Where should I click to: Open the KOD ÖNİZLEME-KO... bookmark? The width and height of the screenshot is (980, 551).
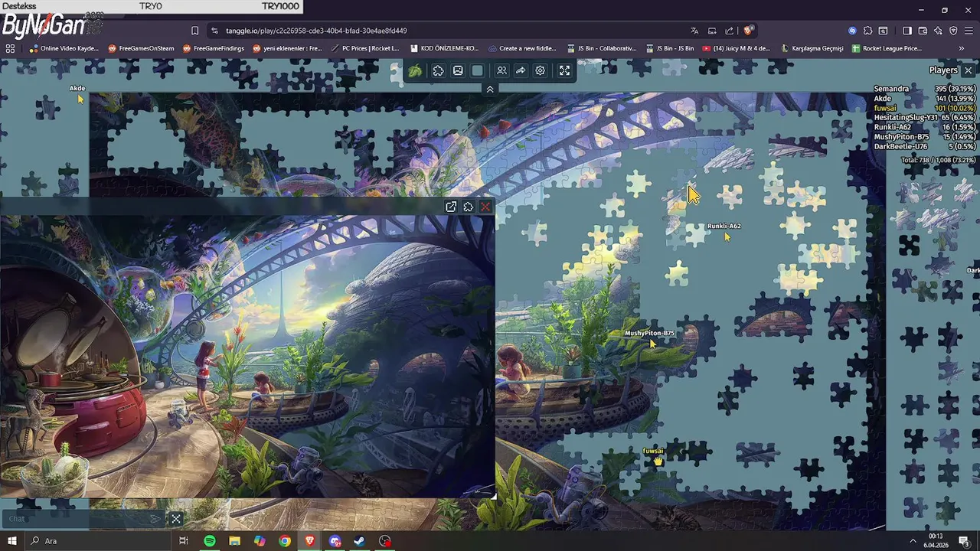(x=445, y=48)
